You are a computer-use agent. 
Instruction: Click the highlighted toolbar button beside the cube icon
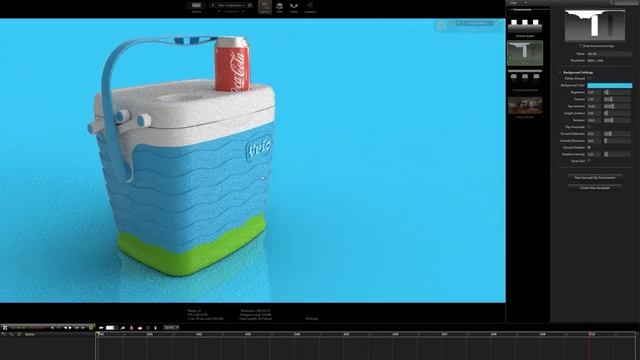pyautogui.click(x=265, y=7)
